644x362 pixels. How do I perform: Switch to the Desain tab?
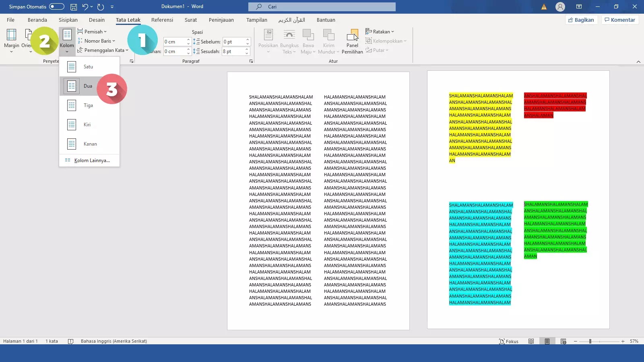97,20
